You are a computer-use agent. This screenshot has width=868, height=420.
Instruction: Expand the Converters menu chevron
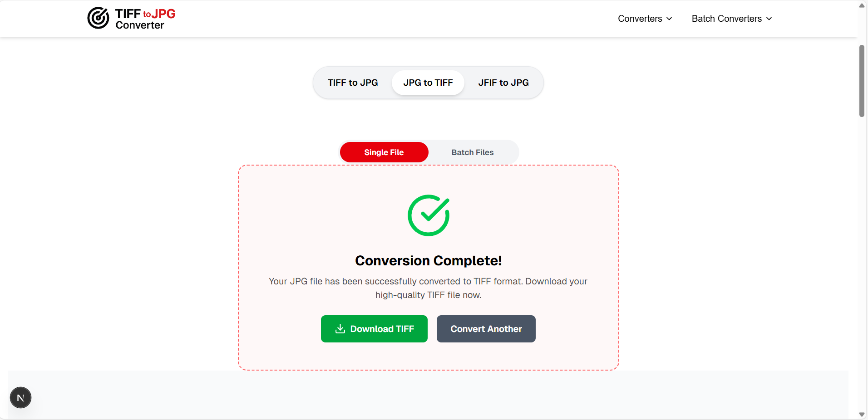(x=669, y=19)
